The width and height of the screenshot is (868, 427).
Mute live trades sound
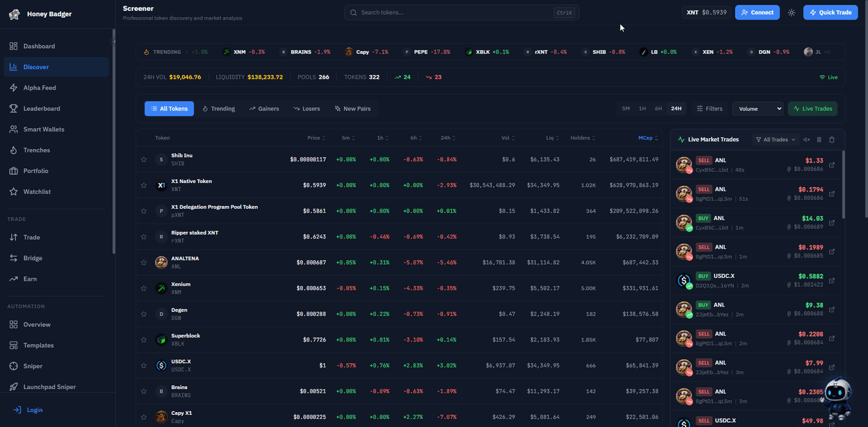pyautogui.click(x=806, y=140)
